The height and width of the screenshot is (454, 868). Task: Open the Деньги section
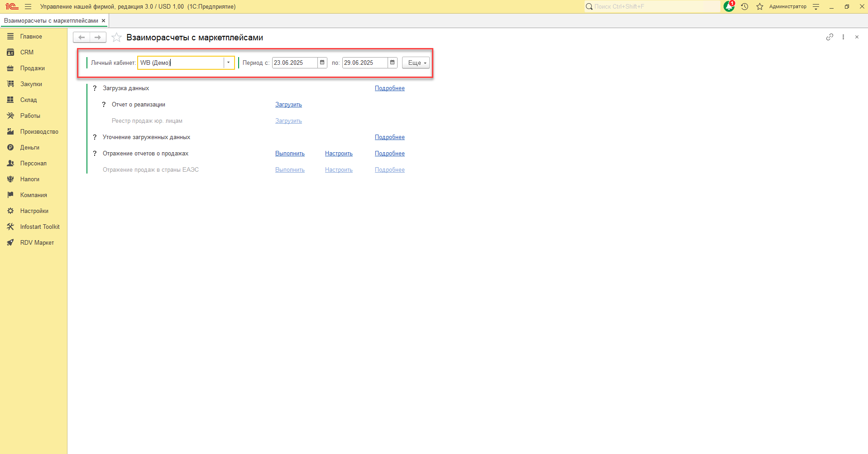[34, 148]
